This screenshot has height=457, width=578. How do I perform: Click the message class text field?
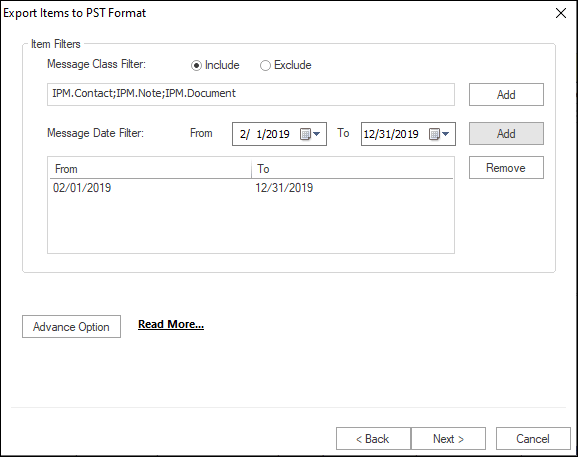251,94
